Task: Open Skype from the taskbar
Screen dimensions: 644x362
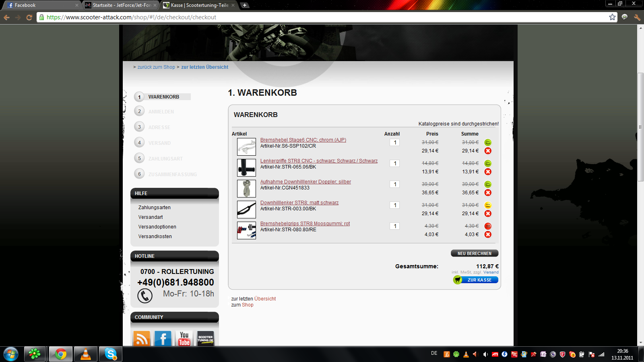Action: (x=110, y=354)
